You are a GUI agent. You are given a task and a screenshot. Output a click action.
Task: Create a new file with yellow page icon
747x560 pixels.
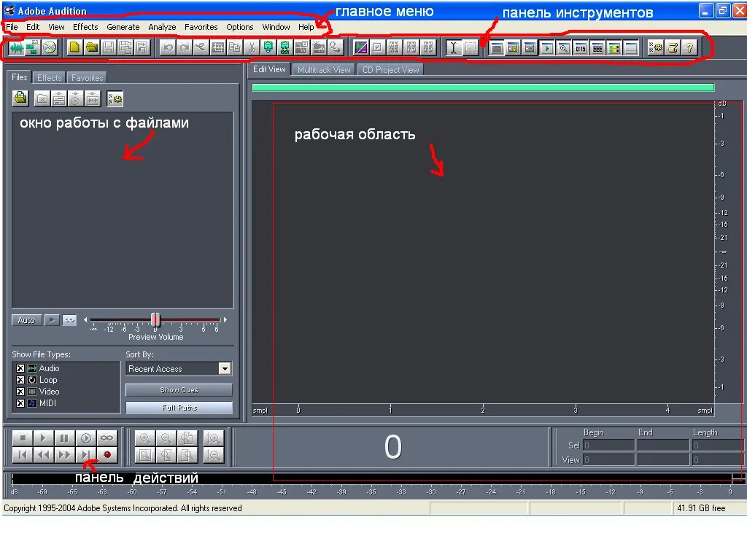75,47
